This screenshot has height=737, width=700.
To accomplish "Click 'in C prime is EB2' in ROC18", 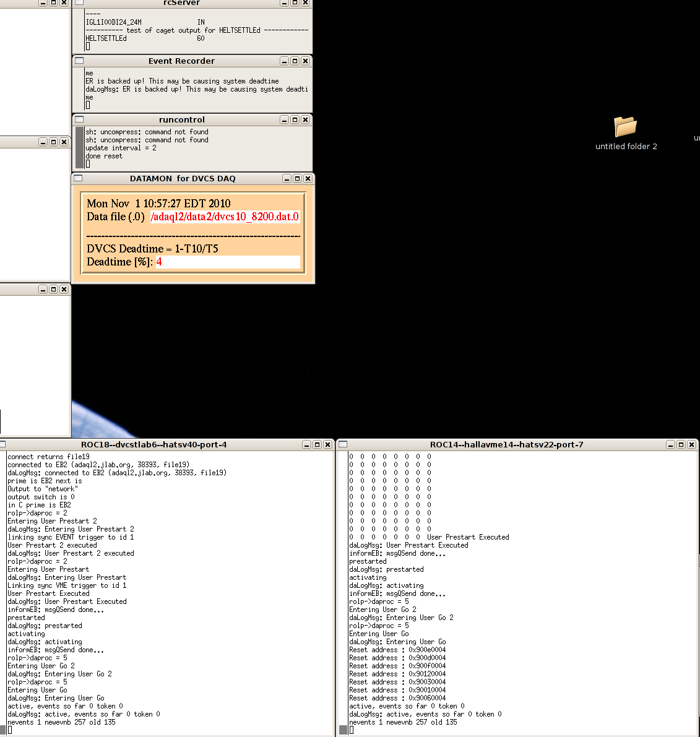I will pos(39,505).
